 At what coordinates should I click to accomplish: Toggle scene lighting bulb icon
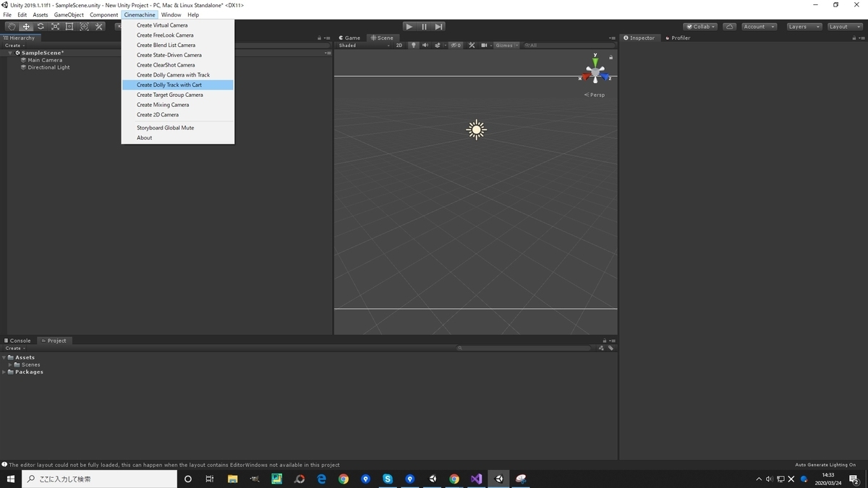414,45
